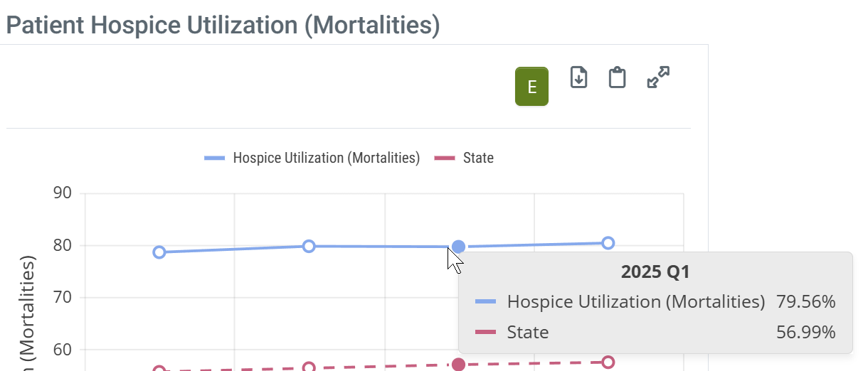The image size is (868, 371).
Task: Select second blue hospice data point
Action: 309,246
